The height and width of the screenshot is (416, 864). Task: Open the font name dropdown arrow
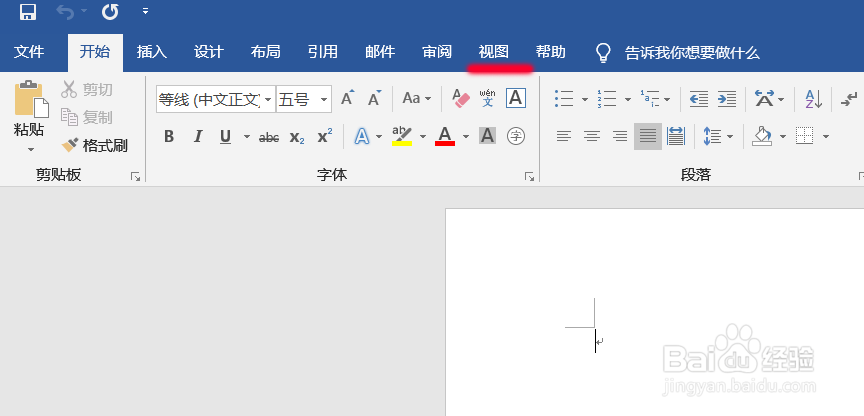click(268, 99)
